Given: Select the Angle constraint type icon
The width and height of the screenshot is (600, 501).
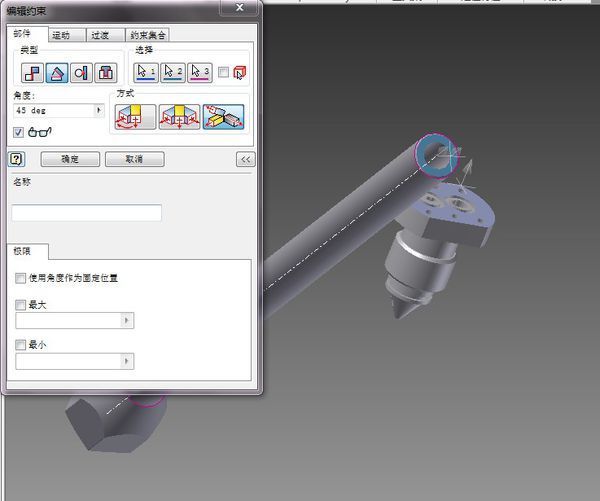Looking at the screenshot, I should point(57,73).
